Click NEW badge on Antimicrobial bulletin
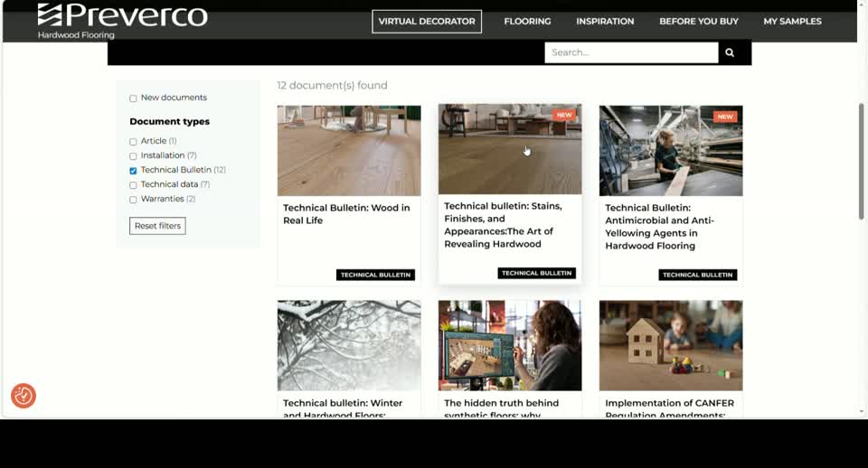The height and width of the screenshot is (468, 868). (x=725, y=117)
